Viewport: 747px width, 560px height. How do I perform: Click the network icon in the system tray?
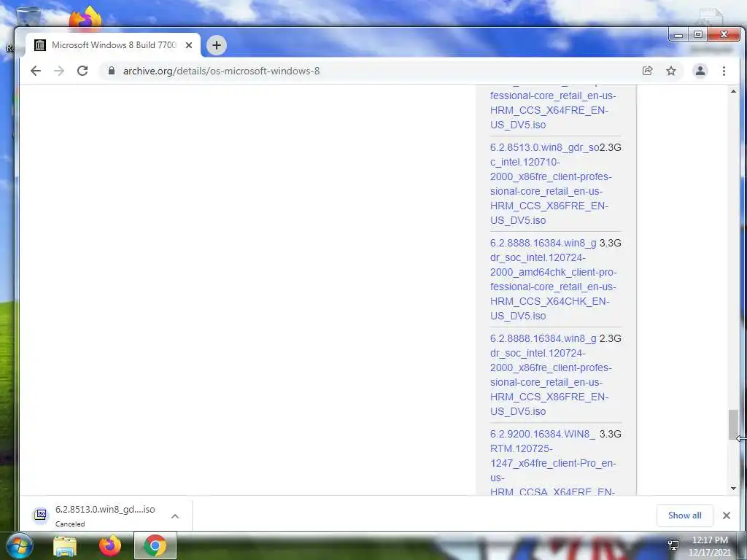coord(673,545)
